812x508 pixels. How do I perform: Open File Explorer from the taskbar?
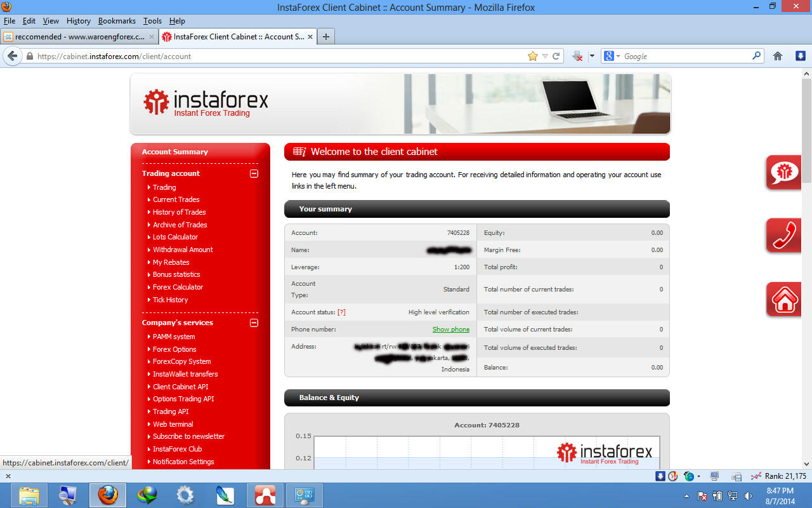point(29,495)
